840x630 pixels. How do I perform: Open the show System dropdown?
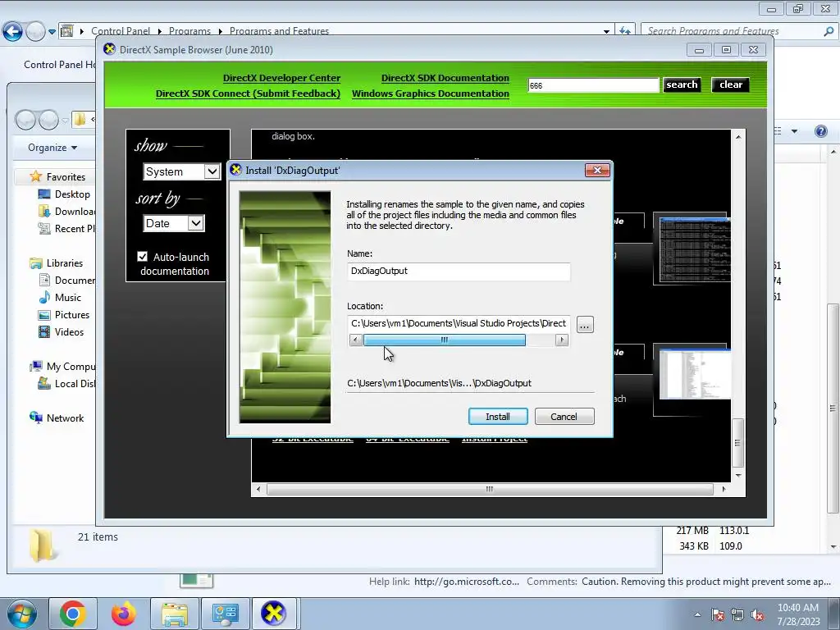[x=181, y=171]
